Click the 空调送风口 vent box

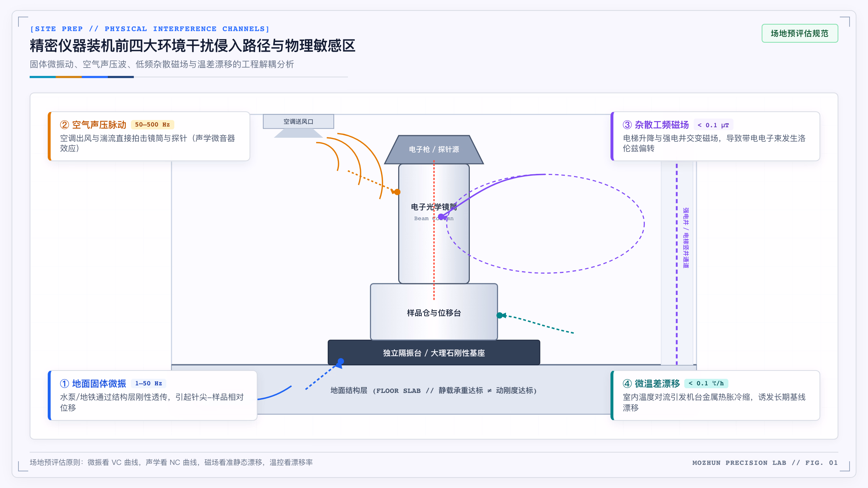coord(298,121)
